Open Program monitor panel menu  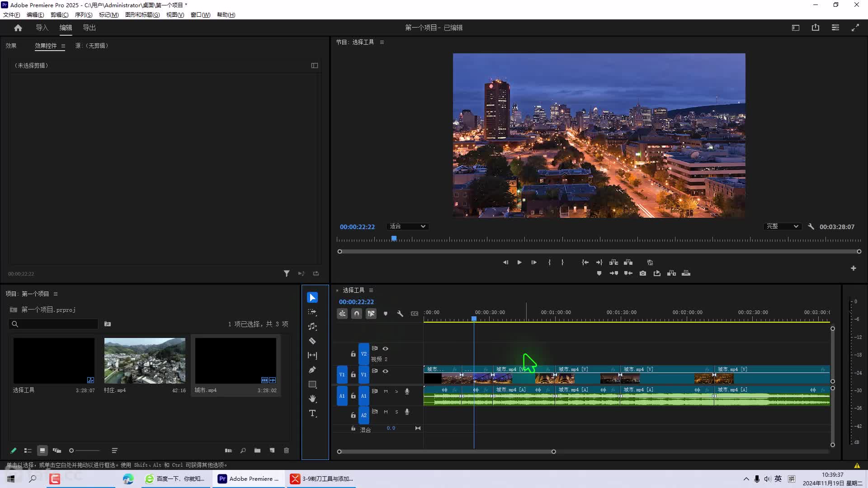[x=382, y=42]
